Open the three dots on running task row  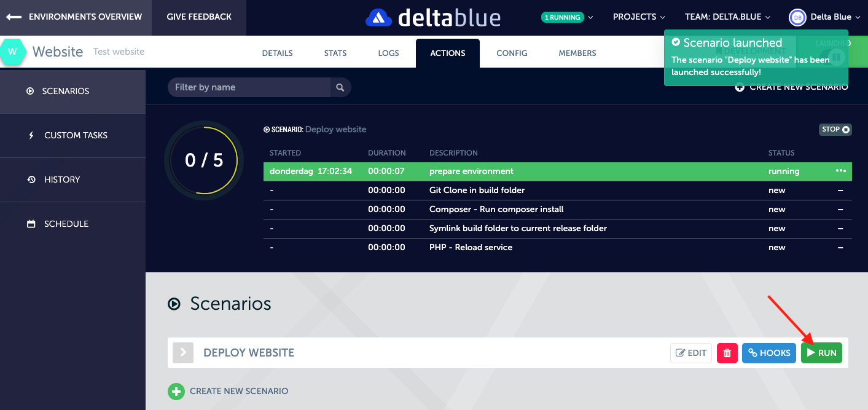tap(840, 171)
